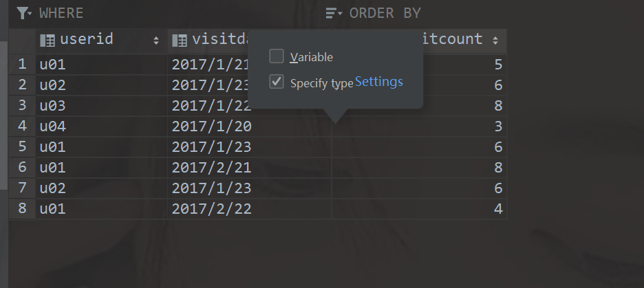The width and height of the screenshot is (644, 288).
Task: Uncheck the Specify type checkbox
Action: pyautogui.click(x=277, y=82)
